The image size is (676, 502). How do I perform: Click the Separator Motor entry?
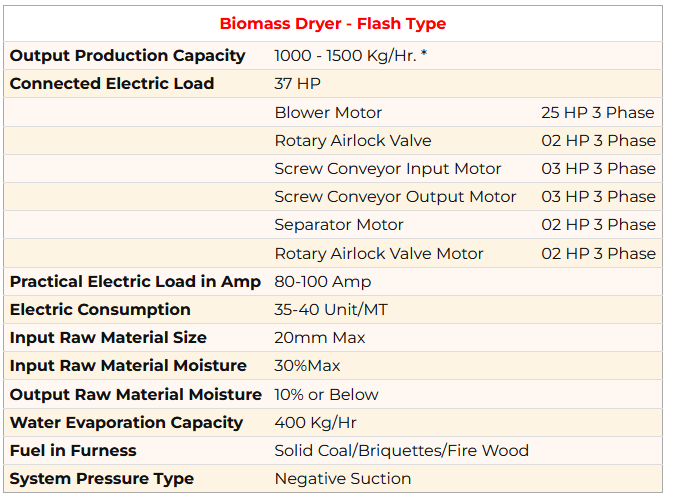point(338,225)
